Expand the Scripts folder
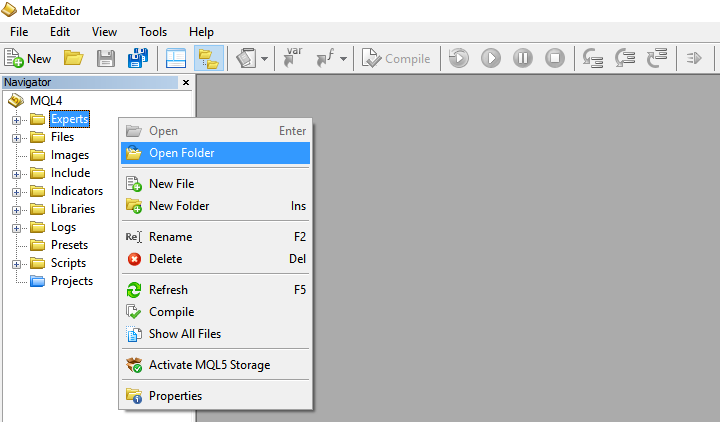This screenshot has width=721, height=422. (x=16, y=264)
